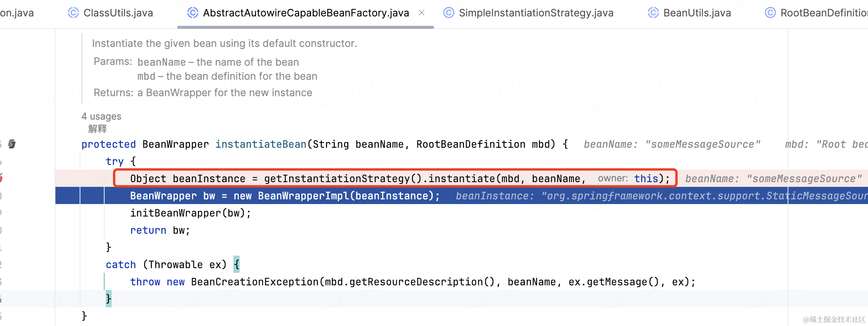Click the 解释 inlay hint link
868x326 pixels.
click(98, 129)
